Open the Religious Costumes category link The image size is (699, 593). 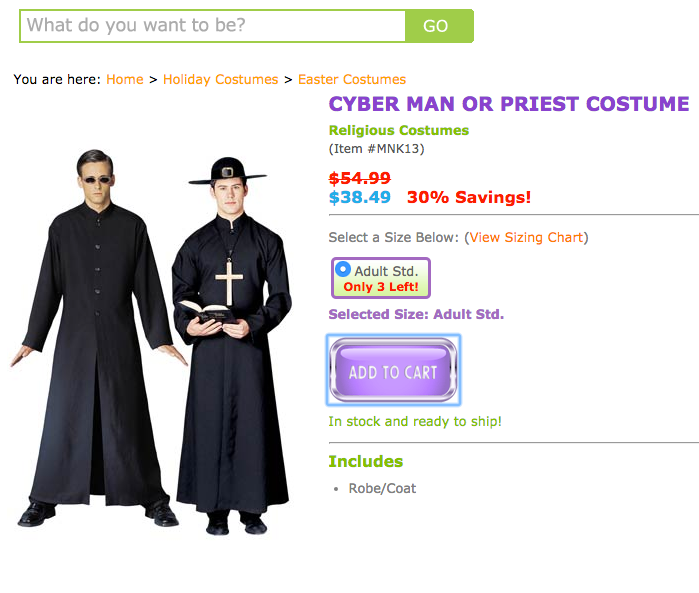click(x=399, y=130)
